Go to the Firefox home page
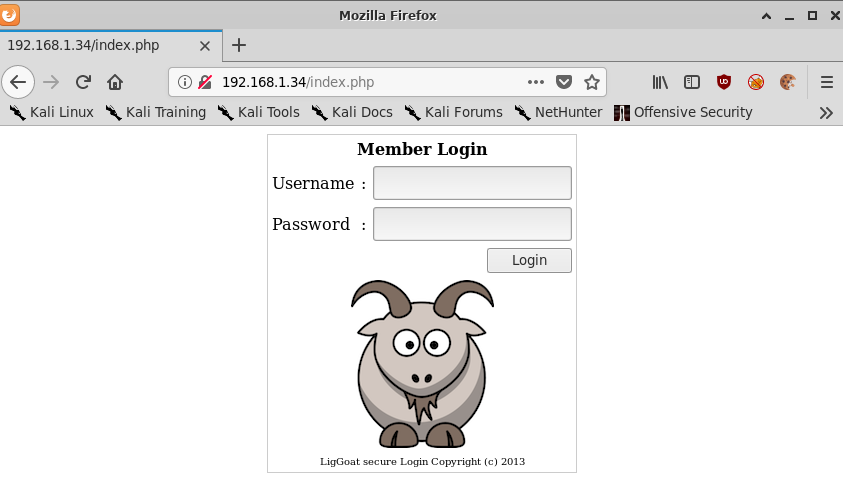Image resolution: width=843 pixels, height=501 pixels. coord(115,82)
